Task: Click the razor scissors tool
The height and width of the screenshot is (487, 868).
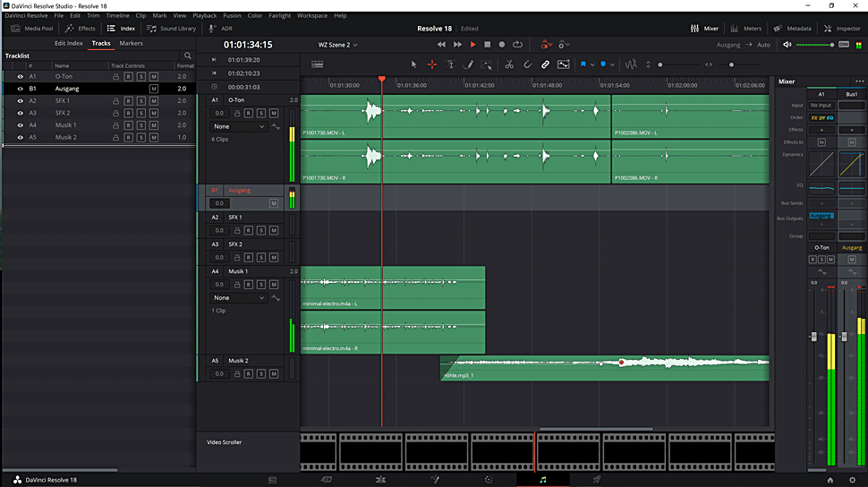Action: pyautogui.click(x=509, y=64)
